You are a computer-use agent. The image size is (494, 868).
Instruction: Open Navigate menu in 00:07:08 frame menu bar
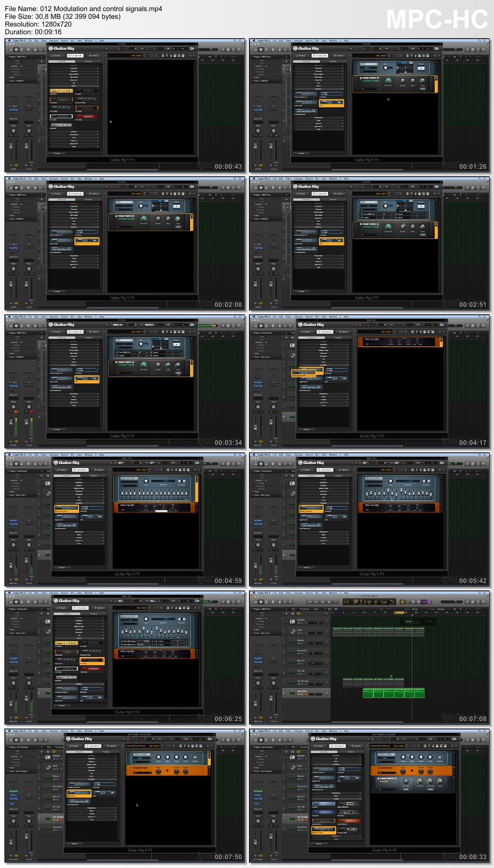(298, 593)
